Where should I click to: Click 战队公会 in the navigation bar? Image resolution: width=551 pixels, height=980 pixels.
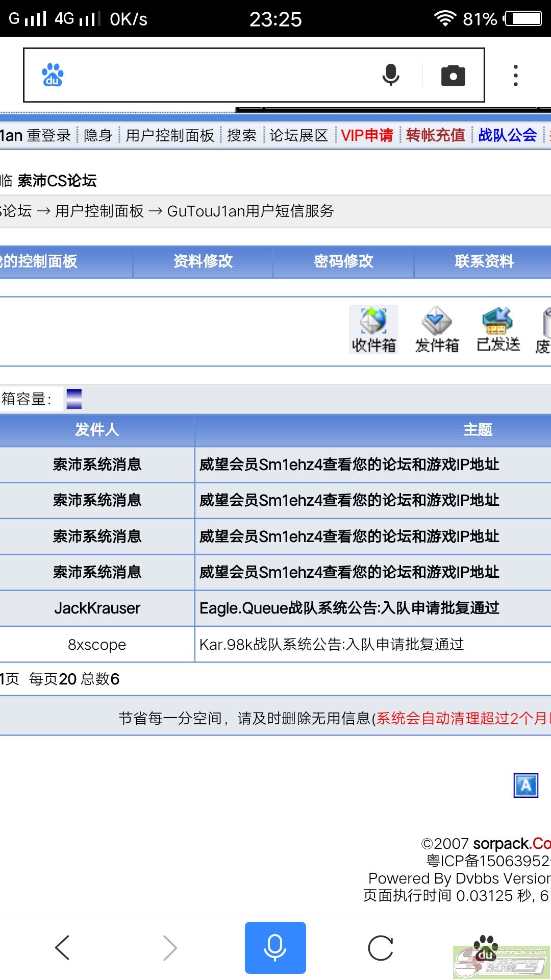[x=508, y=135]
